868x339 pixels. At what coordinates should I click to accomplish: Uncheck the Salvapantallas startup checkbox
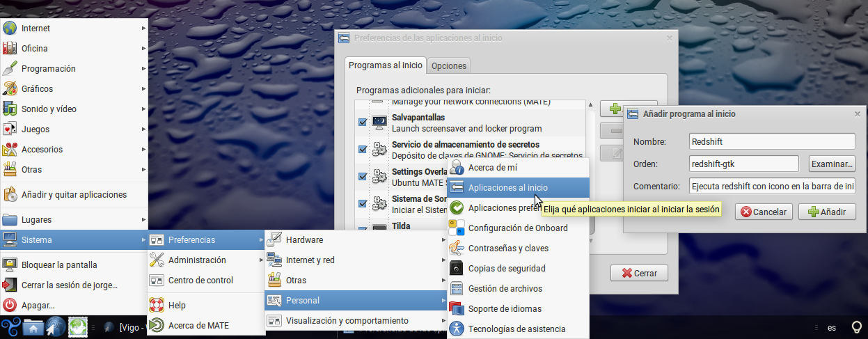pyautogui.click(x=363, y=123)
